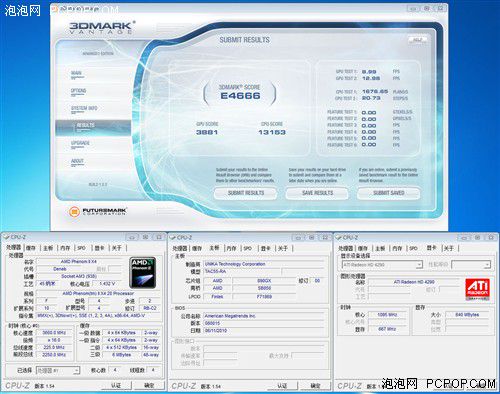Open the processor selection dropdown
Viewport: 500px width, 394px height.
point(58,370)
